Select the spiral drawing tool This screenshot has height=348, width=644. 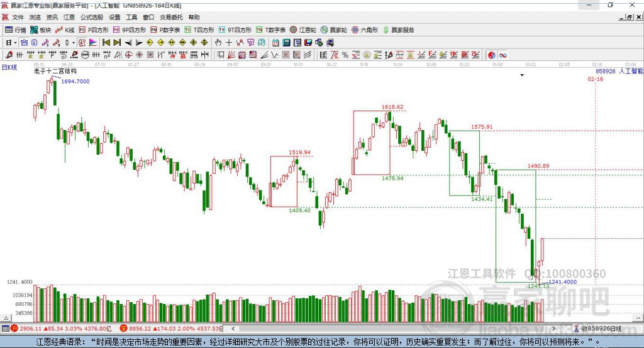click(x=64, y=55)
